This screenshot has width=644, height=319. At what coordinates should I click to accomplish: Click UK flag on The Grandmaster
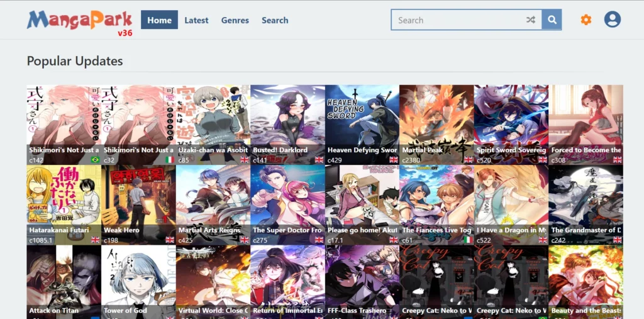tap(617, 240)
